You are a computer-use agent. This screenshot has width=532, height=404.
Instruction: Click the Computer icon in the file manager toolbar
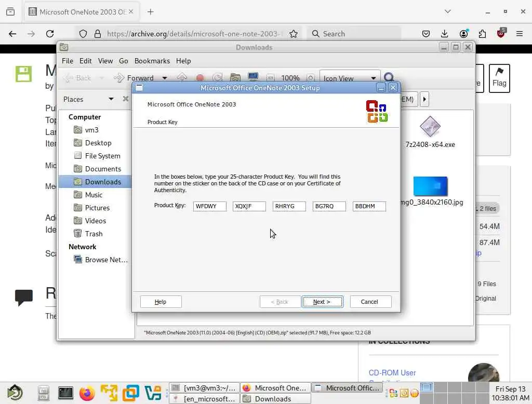(x=253, y=78)
